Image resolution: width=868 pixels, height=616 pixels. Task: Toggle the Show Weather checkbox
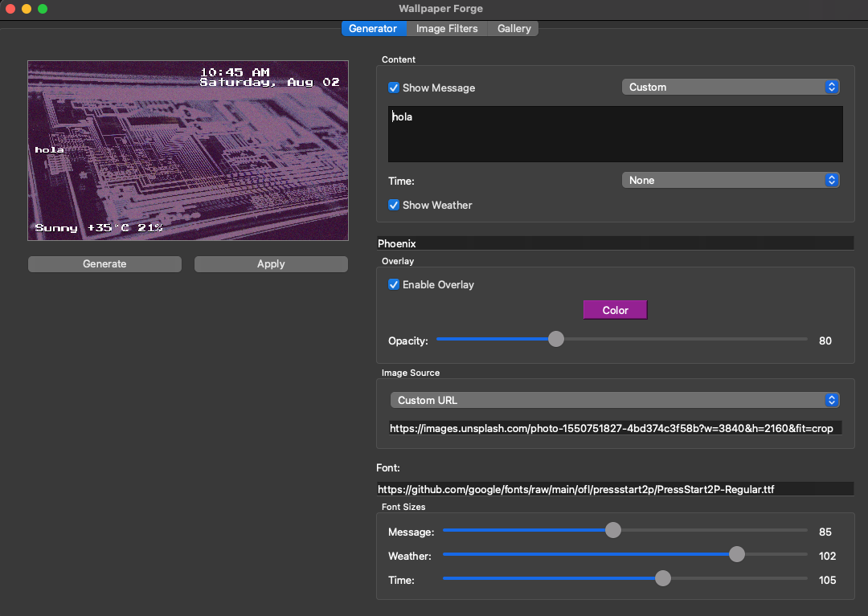point(394,205)
